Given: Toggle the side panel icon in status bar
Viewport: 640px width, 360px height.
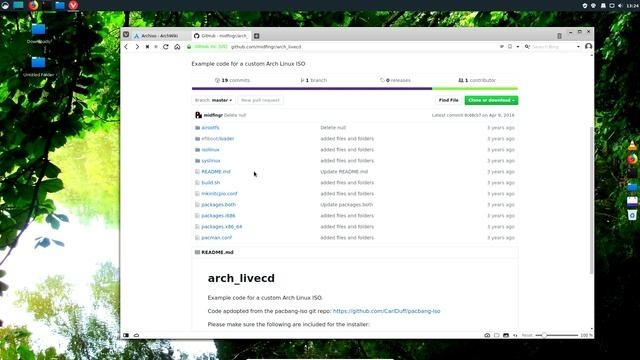Looking at the screenshot, I should 126,335.
